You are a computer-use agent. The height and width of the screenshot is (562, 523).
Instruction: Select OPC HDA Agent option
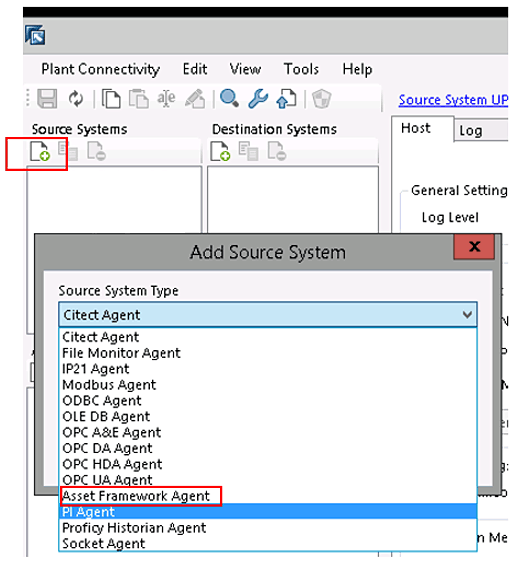coord(268,464)
